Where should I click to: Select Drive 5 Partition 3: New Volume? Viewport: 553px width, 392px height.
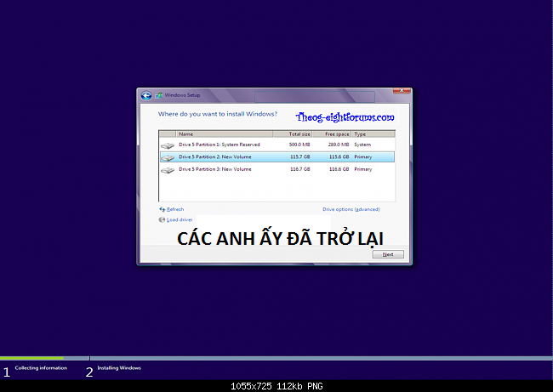(277, 169)
